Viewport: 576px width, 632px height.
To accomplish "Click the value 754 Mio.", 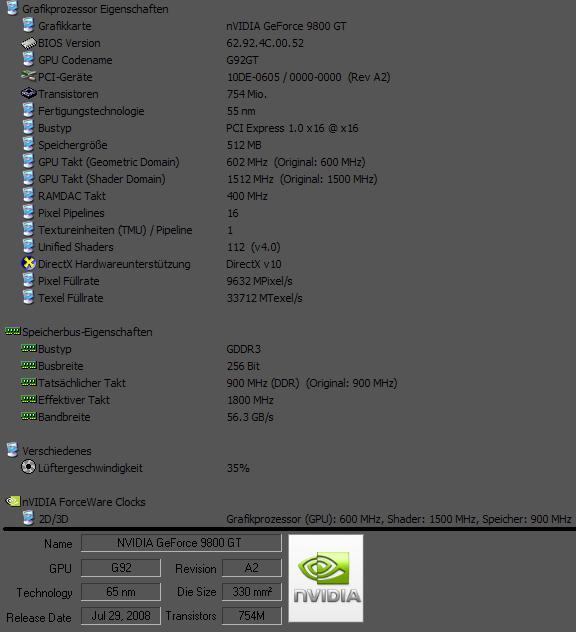I will click(246, 94).
